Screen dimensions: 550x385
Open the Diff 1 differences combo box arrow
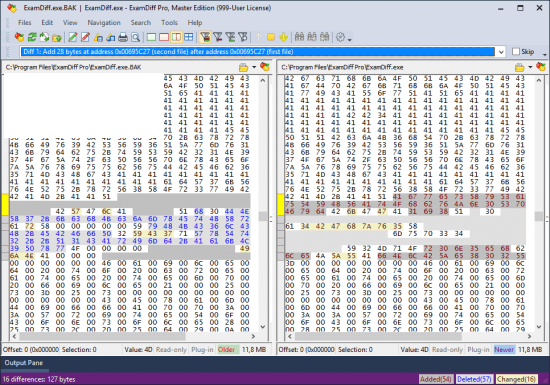pyautogui.click(x=501, y=52)
